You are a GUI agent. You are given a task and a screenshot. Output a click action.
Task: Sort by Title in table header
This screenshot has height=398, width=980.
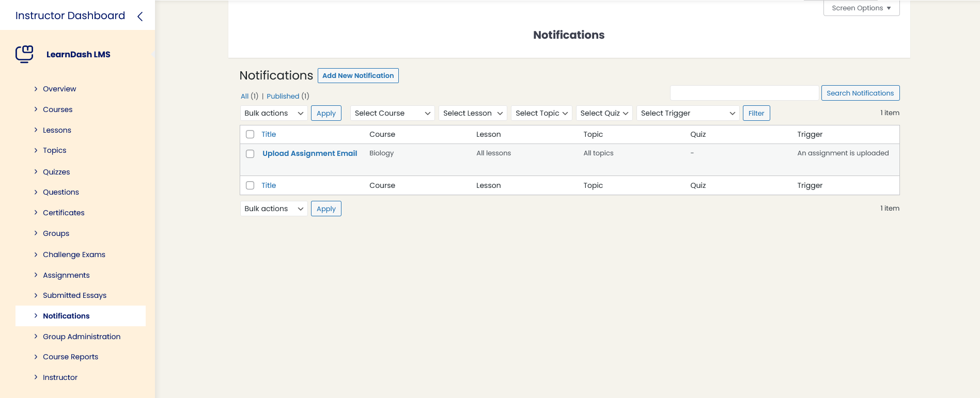point(269,134)
